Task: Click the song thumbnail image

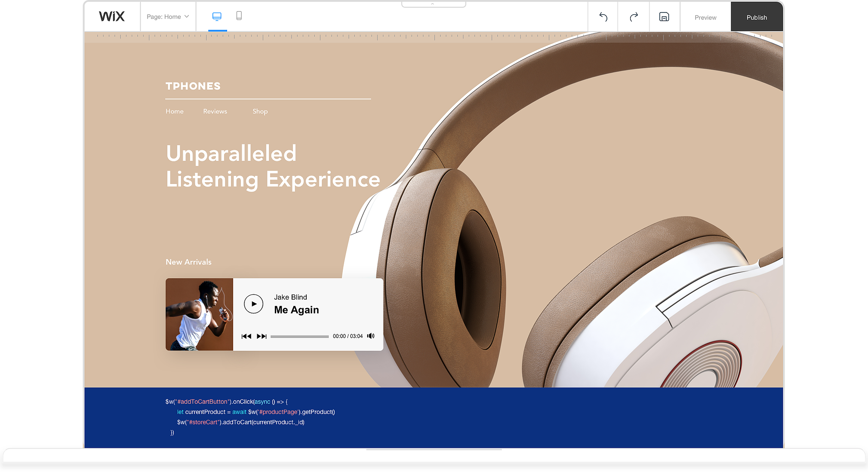Action: 199,314
